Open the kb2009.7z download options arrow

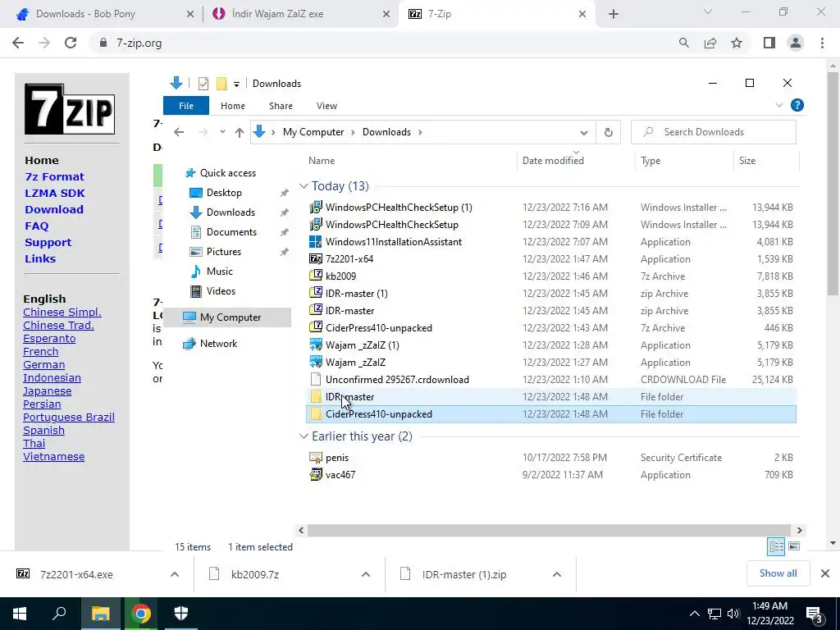[x=366, y=574]
